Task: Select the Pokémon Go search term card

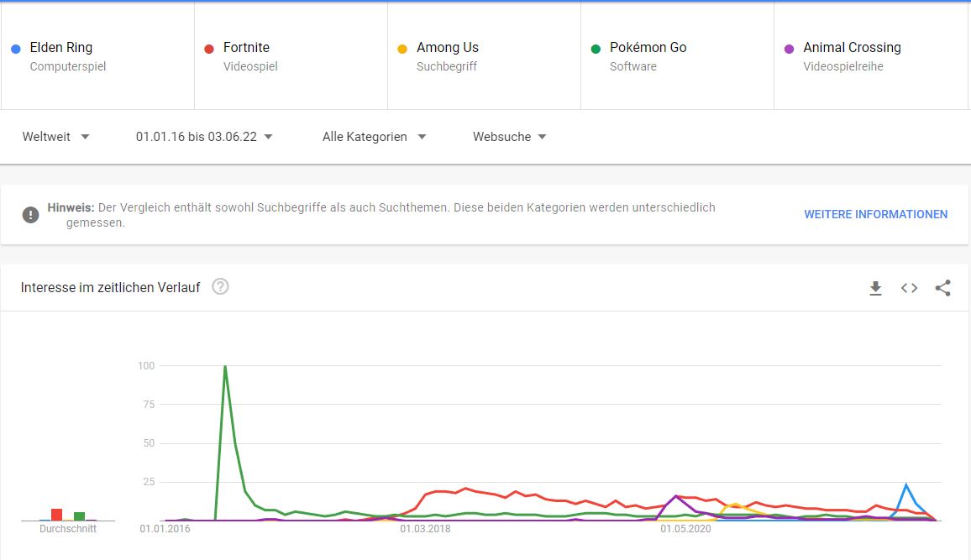Action: pyautogui.click(x=678, y=55)
